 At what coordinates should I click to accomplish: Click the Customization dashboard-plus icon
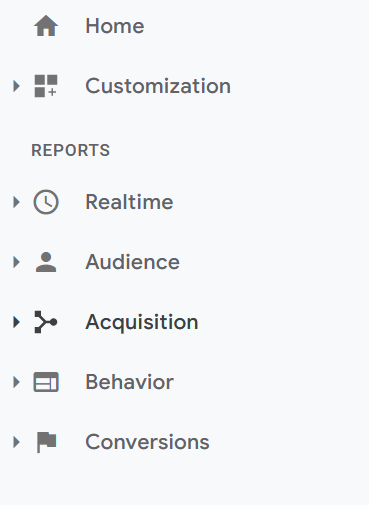[x=46, y=86]
